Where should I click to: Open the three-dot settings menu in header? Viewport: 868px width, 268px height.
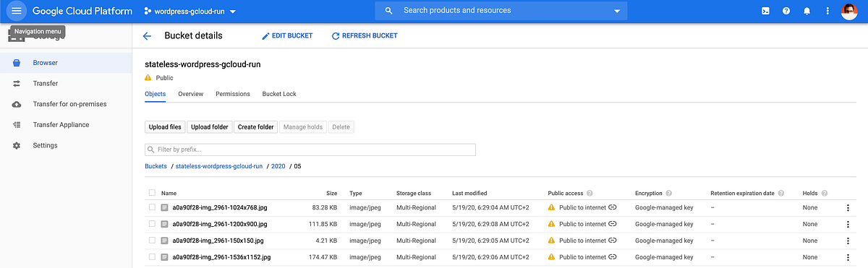[x=827, y=11]
